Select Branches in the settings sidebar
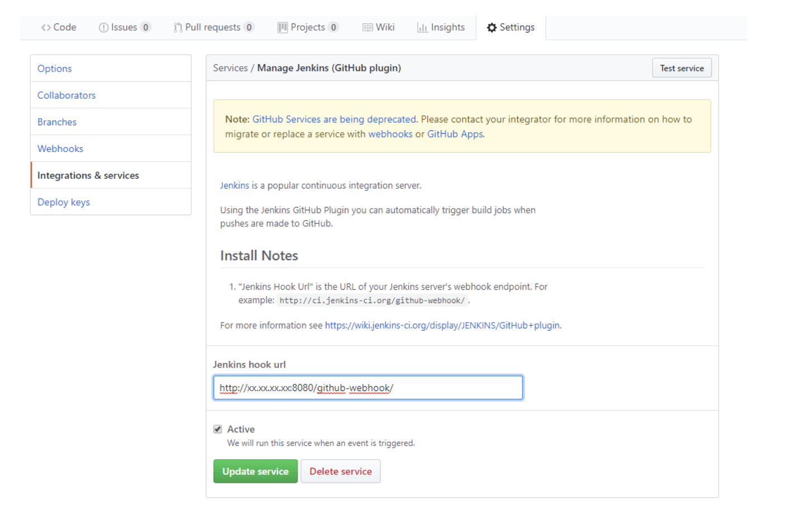The image size is (812, 528). (111, 122)
